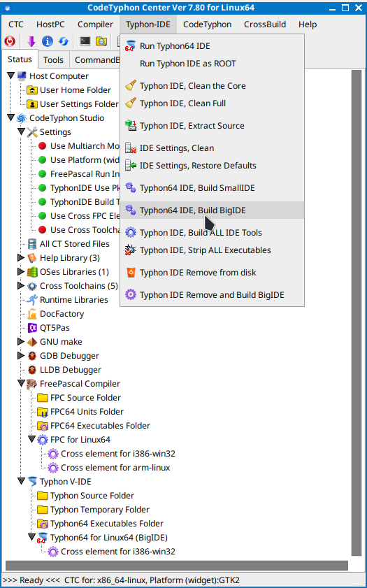Expand the Cross Toolchains (5) node
Screen dimensions: 367x588
tap(21, 286)
